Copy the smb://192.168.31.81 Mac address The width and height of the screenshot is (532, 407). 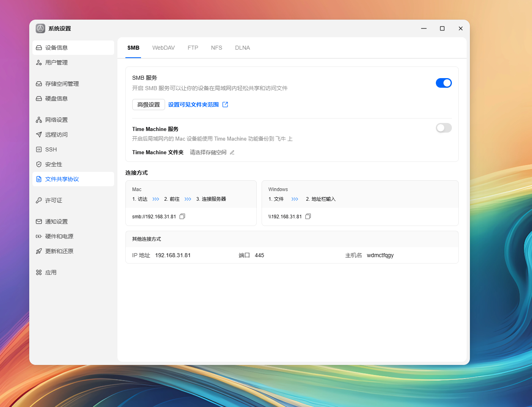click(182, 216)
